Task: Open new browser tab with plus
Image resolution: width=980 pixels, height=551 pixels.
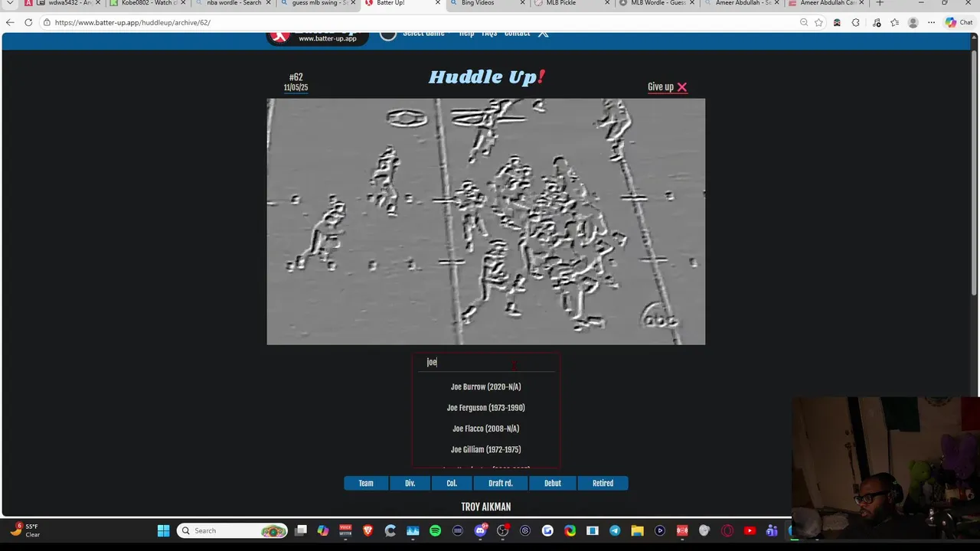Action: pos(879,3)
